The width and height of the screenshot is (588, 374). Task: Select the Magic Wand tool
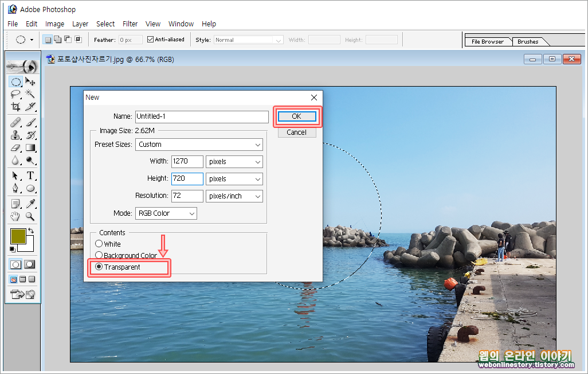30,94
